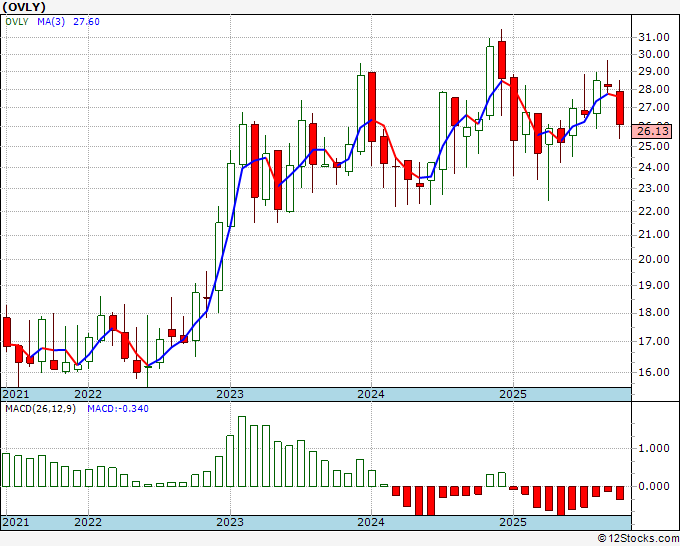Image resolution: width=680 pixels, height=546 pixels.
Task: Click 2025 on the MACD panel timeline
Action: [x=513, y=522]
